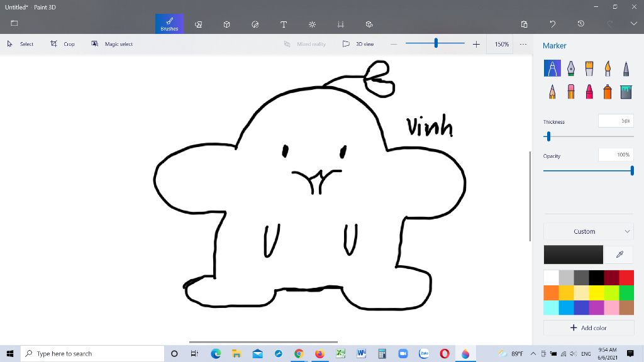The width and height of the screenshot is (644, 362).
Task: Open the Effects panel
Action: [x=312, y=24]
